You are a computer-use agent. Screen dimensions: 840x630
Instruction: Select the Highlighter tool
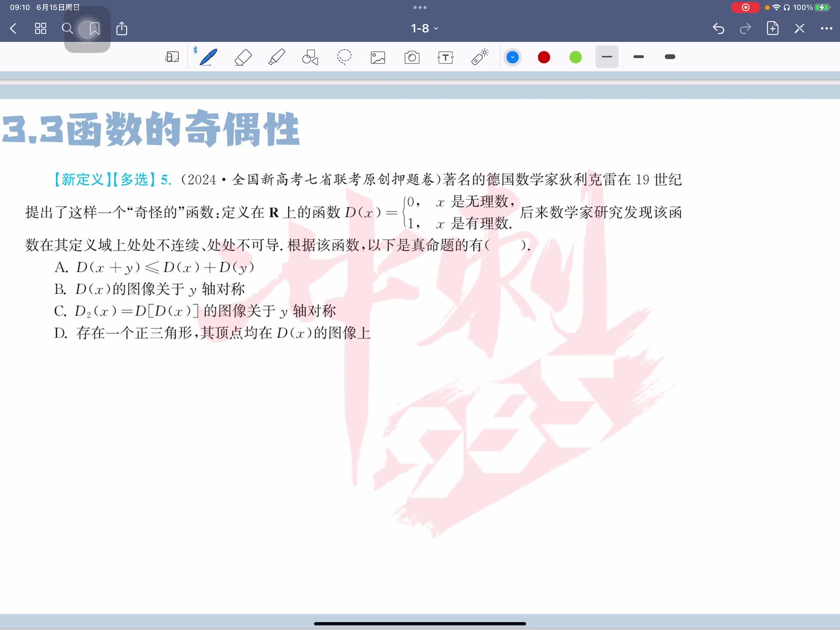click(x=276, y=57)
